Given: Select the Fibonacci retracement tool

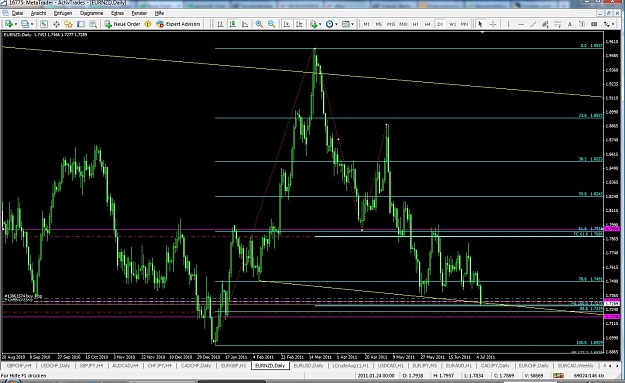Looking at the screenshot, I should [557, 24].
